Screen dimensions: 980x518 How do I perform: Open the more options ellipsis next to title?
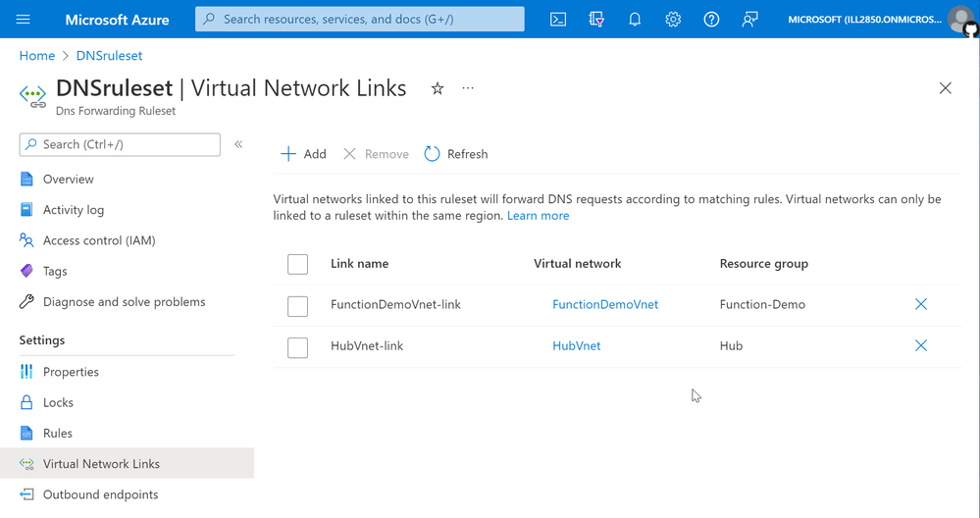[468, 88]
